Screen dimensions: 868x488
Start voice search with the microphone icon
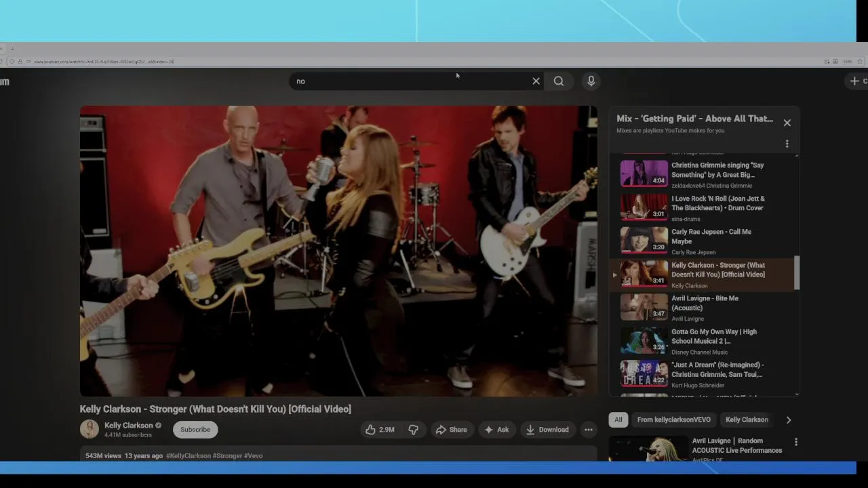(591, 81)
